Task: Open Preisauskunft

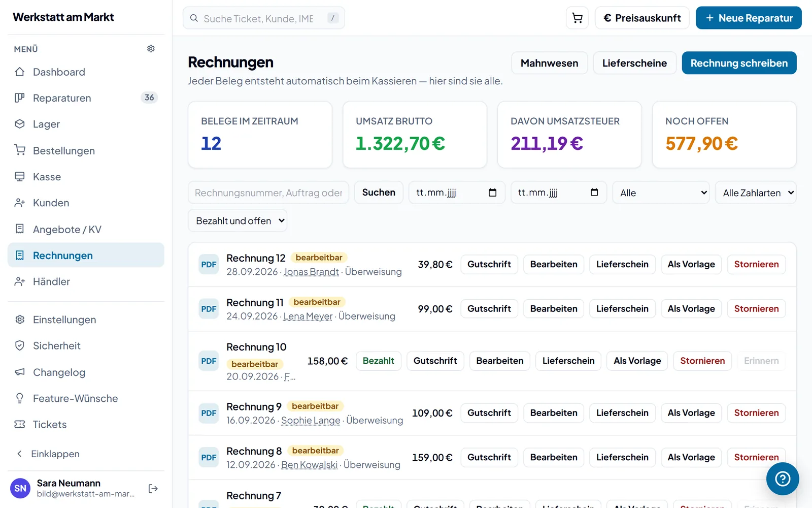Action: 642,18
